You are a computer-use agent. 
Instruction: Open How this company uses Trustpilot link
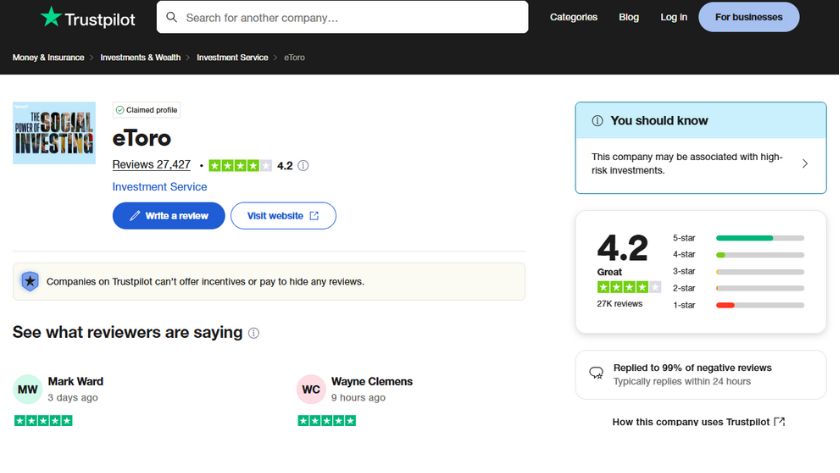(x=699, y=422)
